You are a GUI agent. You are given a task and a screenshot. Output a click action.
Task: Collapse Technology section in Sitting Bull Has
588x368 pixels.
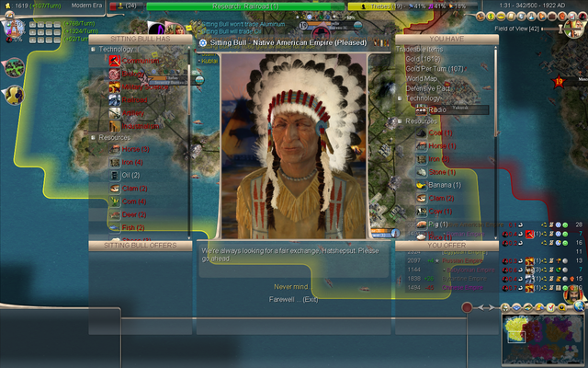pos(93,49)
